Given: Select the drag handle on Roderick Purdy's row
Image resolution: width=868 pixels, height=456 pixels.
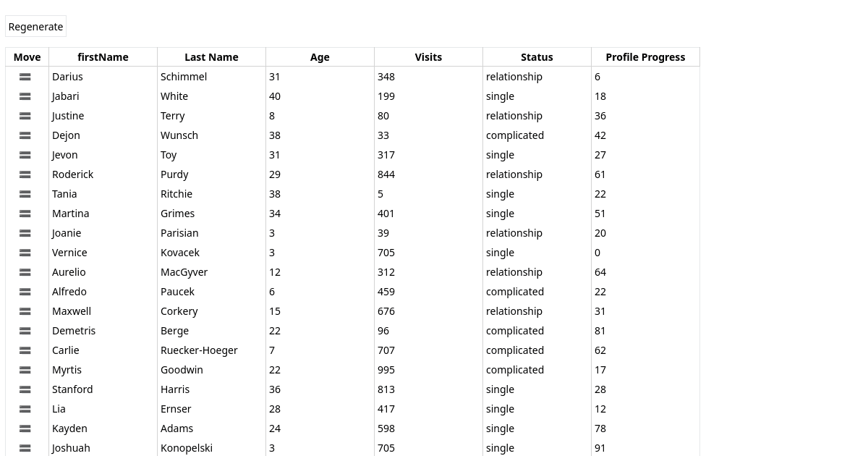Looking at the screenshot, I should point(25,174).
